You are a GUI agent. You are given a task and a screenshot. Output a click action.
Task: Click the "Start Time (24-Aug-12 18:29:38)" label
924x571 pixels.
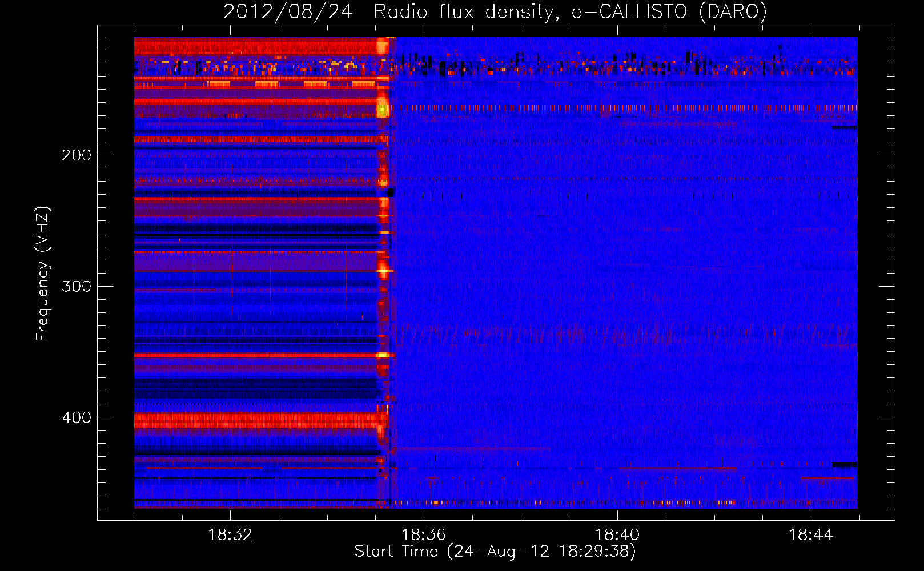click(495, 552)
